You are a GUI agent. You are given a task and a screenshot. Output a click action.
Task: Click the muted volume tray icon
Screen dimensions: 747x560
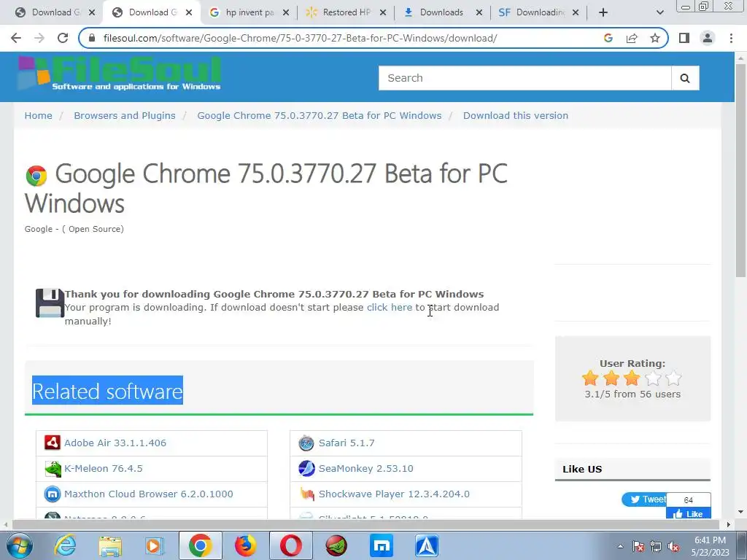tap(673, 547)
